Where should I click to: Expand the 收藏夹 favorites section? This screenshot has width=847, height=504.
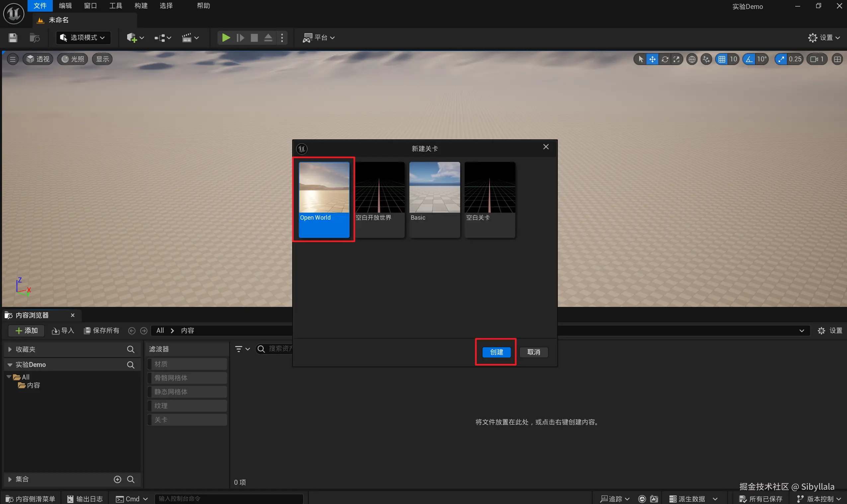[x=10, y=349]
